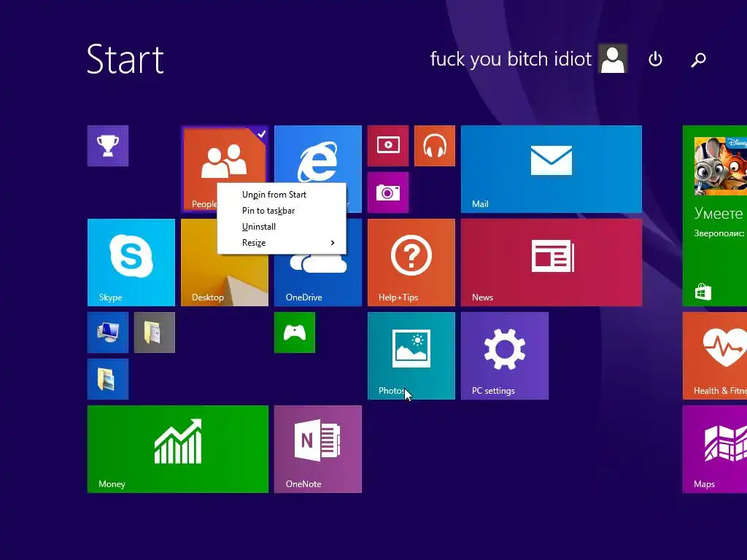
Task: Open the Desktop tile
Action: pyautogui.click(x=225, y=281)
